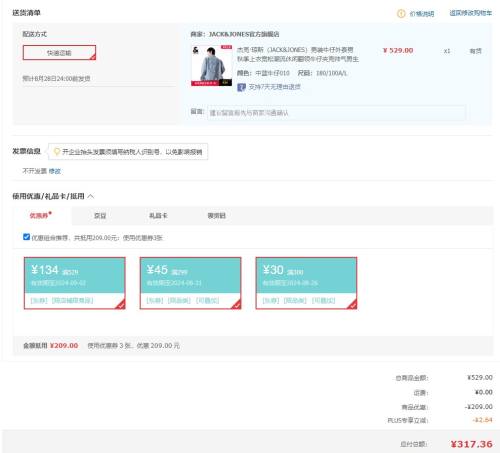This screenshot has height=453, width=500.
Task: Click the price explanation info icon
Action: point(401,14)
